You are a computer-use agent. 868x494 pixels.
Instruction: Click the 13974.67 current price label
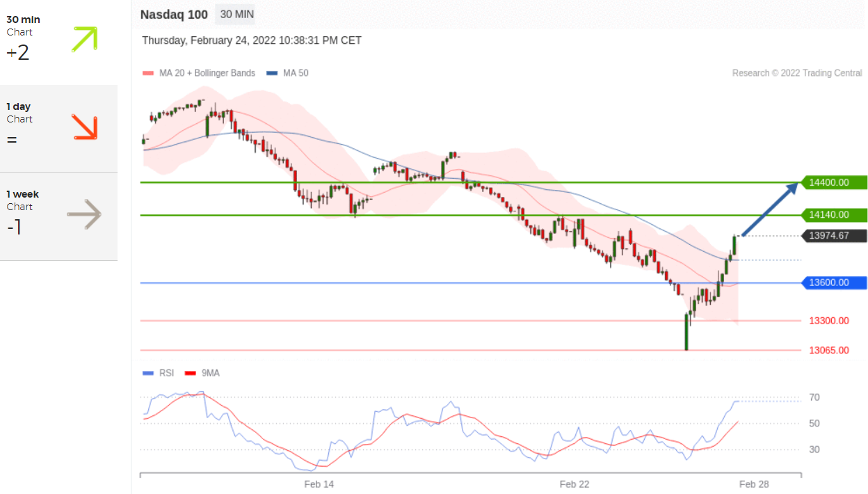[834, 236]
